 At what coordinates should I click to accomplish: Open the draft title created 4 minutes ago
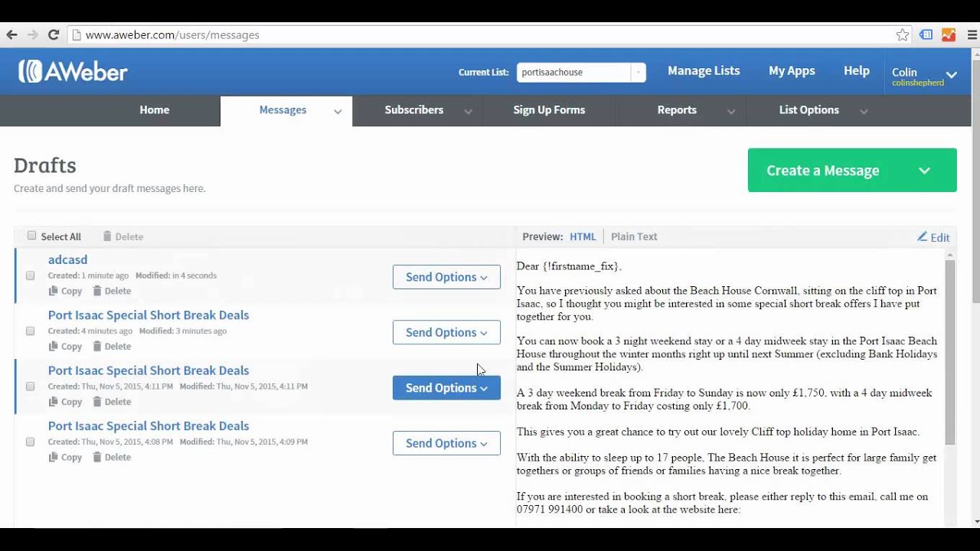(149, 315)
